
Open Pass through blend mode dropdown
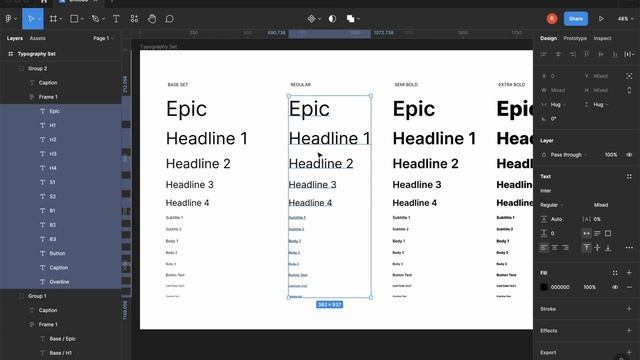569,155
